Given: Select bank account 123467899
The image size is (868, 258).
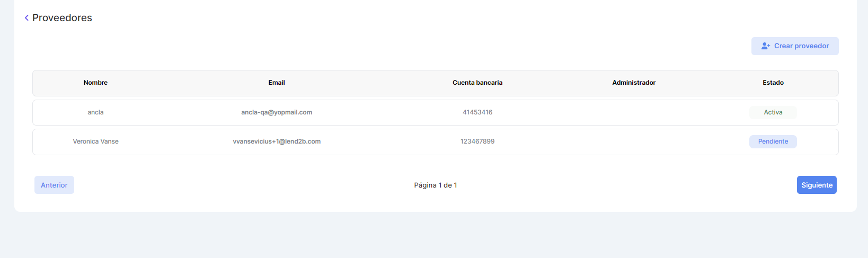Looking at the screenshot, I should [477, 141].
